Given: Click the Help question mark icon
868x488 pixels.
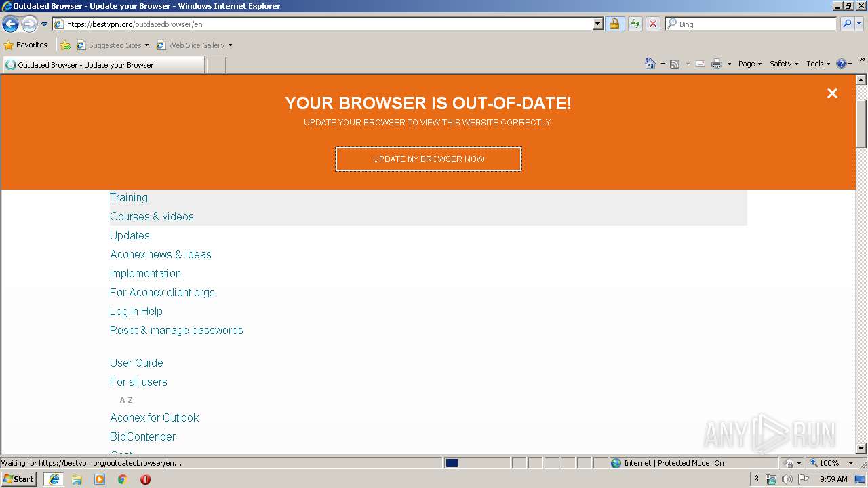Looking at the screenshot, I should [x=842, y=64].
